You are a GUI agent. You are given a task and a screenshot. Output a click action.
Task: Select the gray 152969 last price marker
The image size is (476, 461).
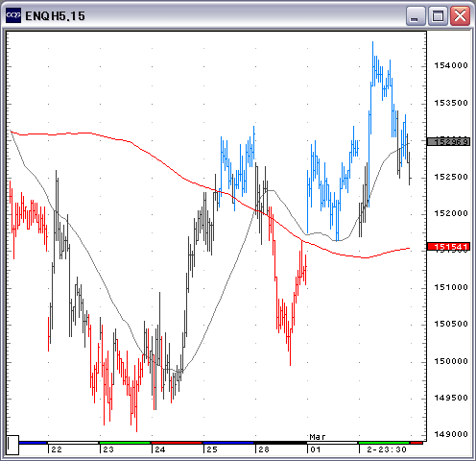448,141
